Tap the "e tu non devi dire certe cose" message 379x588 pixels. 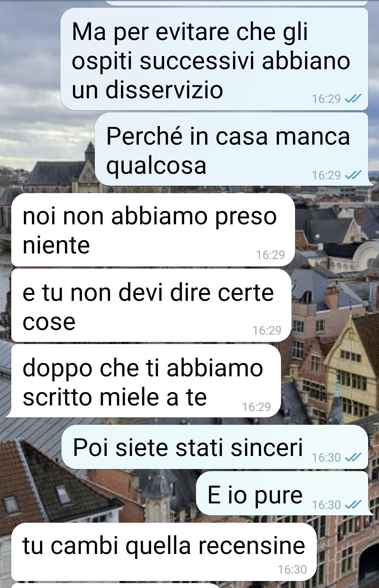point(151,305)
